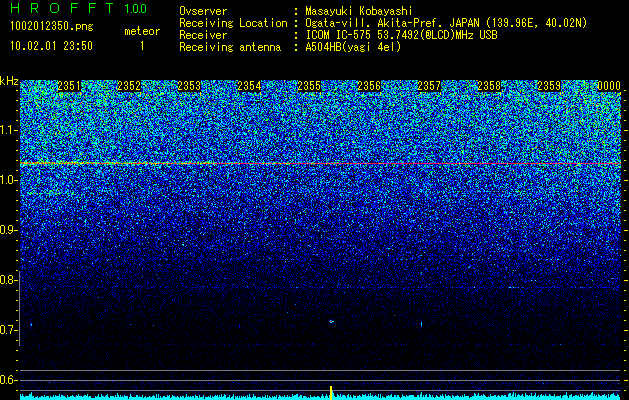Click the Receiving antenna label
The width and height of the screenshot is (629, 400).
[230, 47]
